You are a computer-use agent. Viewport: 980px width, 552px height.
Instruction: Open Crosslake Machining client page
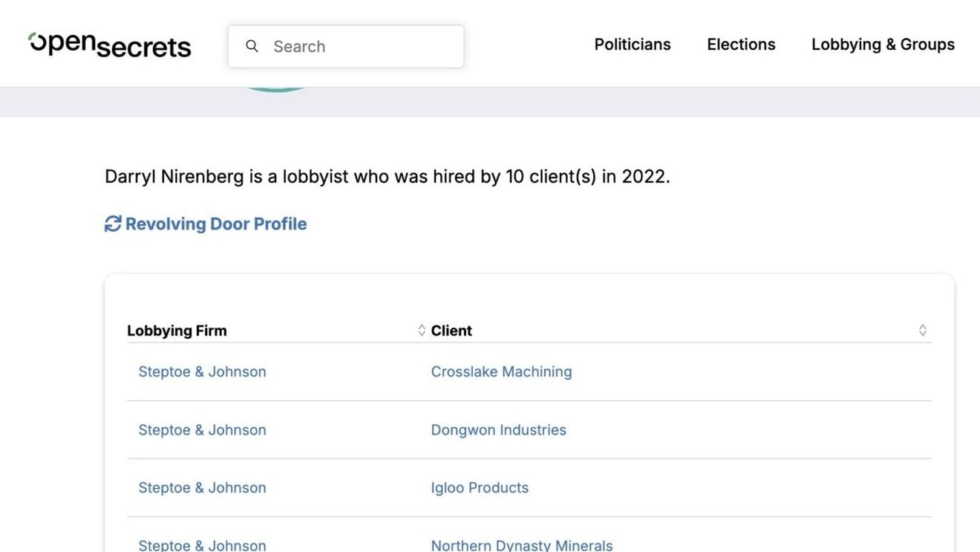click(x=501, y=371)
